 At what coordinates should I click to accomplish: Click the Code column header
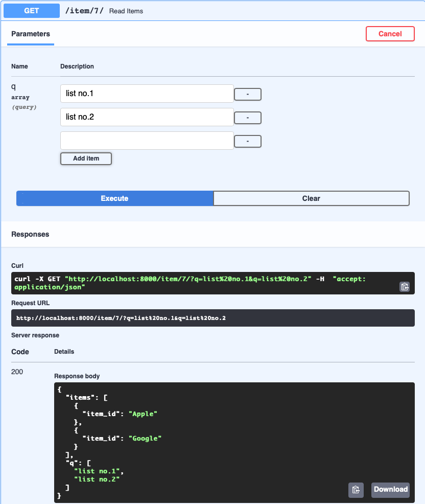pyautogui.click(x=20, y=352)
